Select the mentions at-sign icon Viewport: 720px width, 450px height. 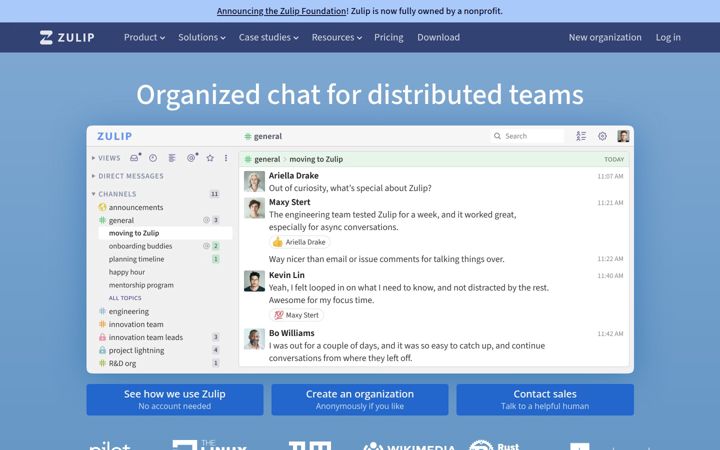point(191,158)
